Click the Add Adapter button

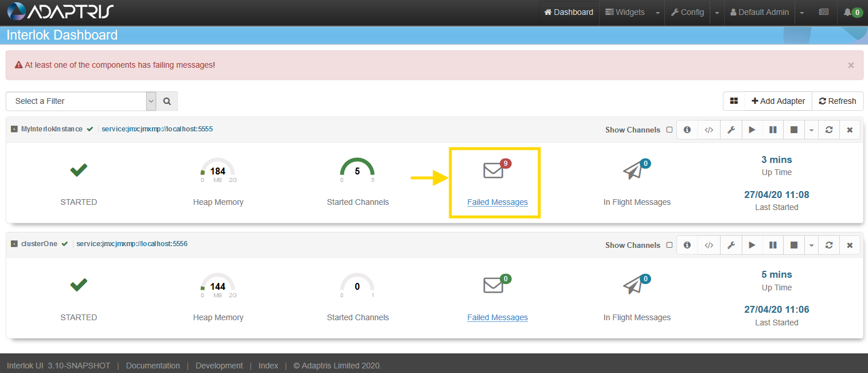click(x=778, y=100)
